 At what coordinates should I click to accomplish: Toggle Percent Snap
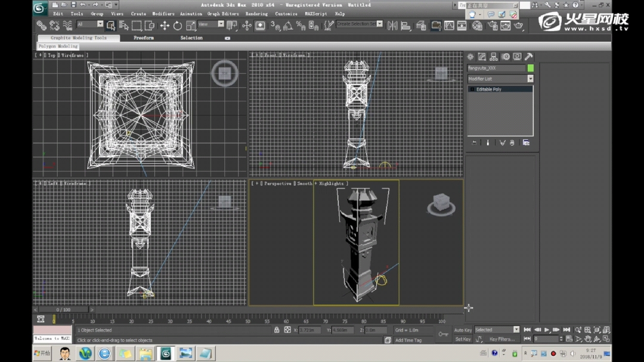pos(301,26)
